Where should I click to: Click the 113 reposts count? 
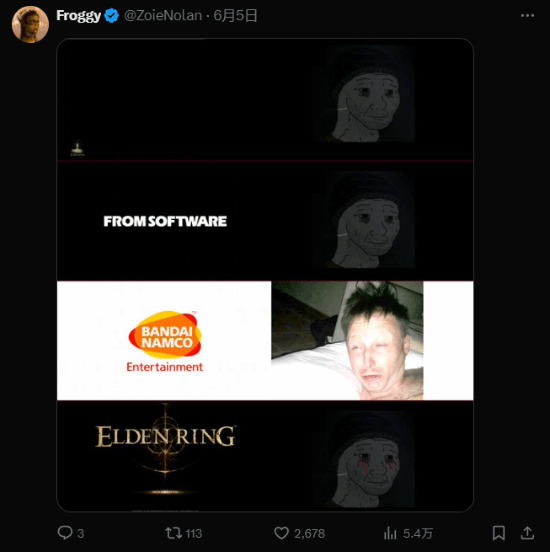(x=194, y=534)
